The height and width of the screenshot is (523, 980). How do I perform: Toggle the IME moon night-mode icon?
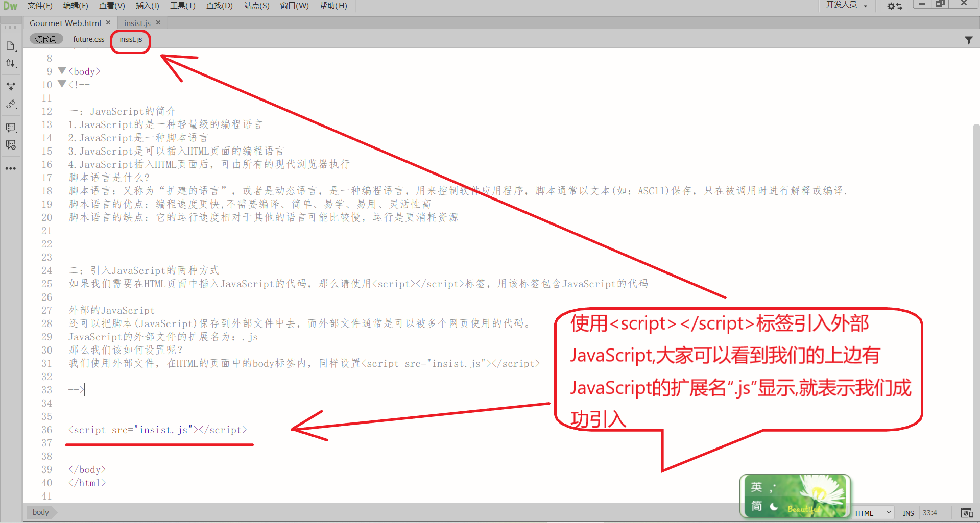click(x=774, y=506)
